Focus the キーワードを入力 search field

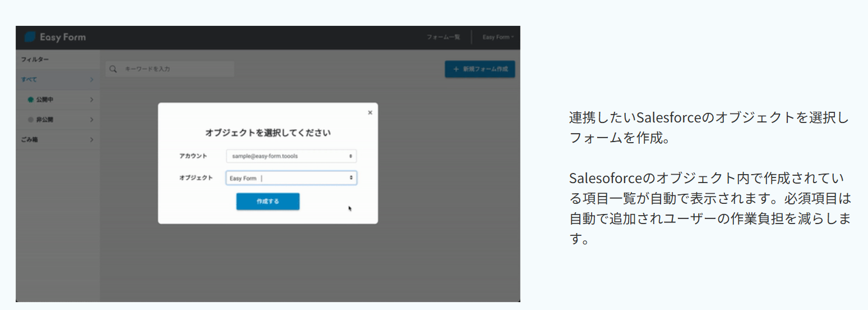coord(170,69)
